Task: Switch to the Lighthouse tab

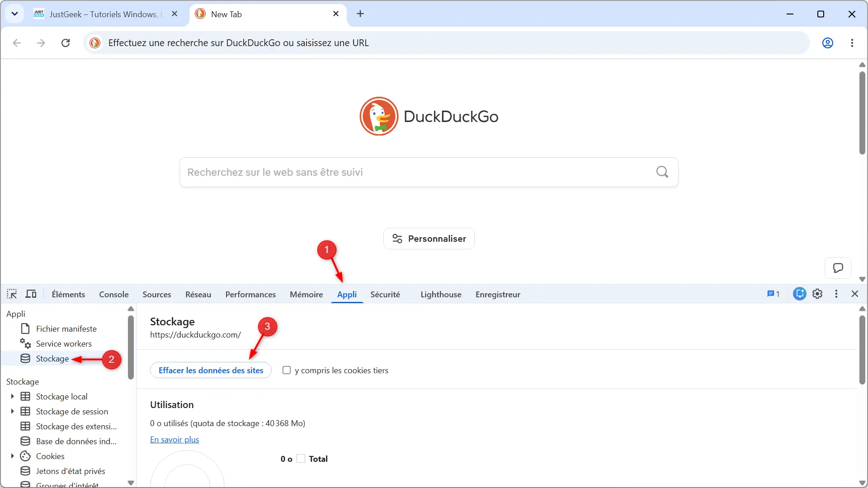Action: [x=441, y=294]
